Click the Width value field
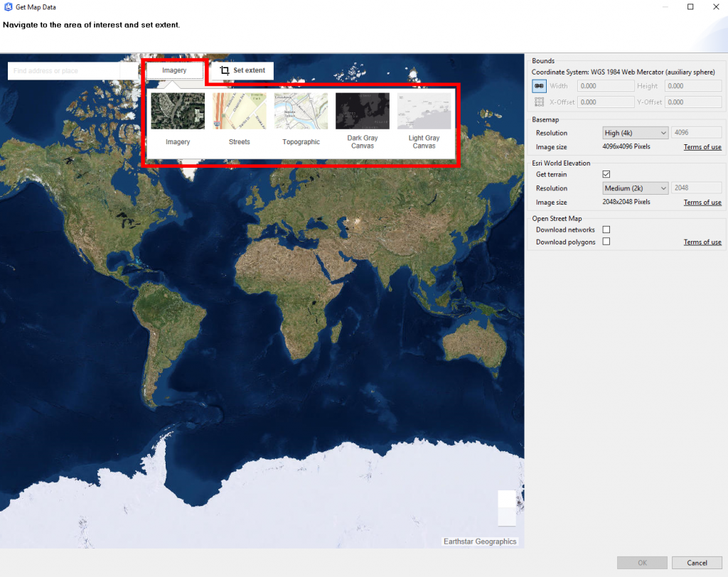728x577 pixels. [606, 86]
